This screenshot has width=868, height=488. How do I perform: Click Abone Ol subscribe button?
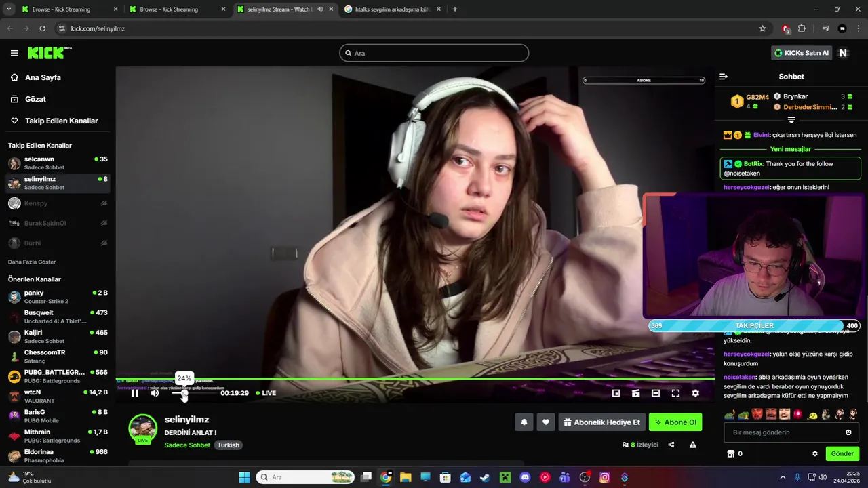pos(675,422)
